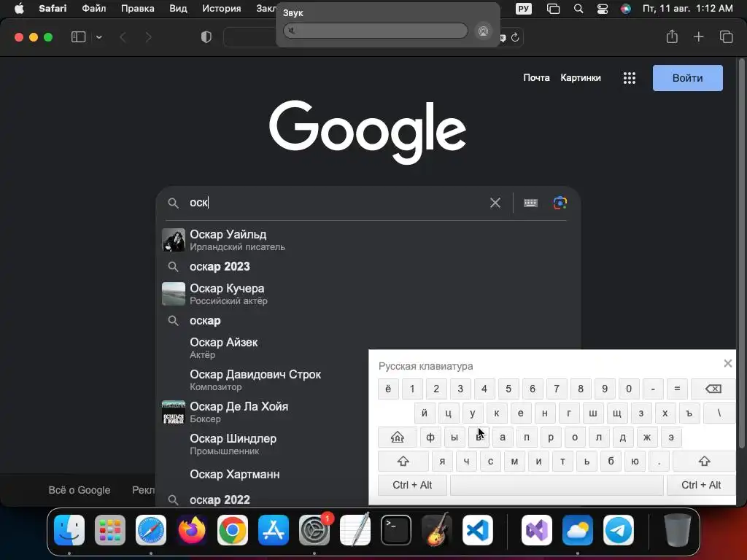Screen dimensions: 747x560
Task: Show the tab overview icon
Action: coord(726,36)
